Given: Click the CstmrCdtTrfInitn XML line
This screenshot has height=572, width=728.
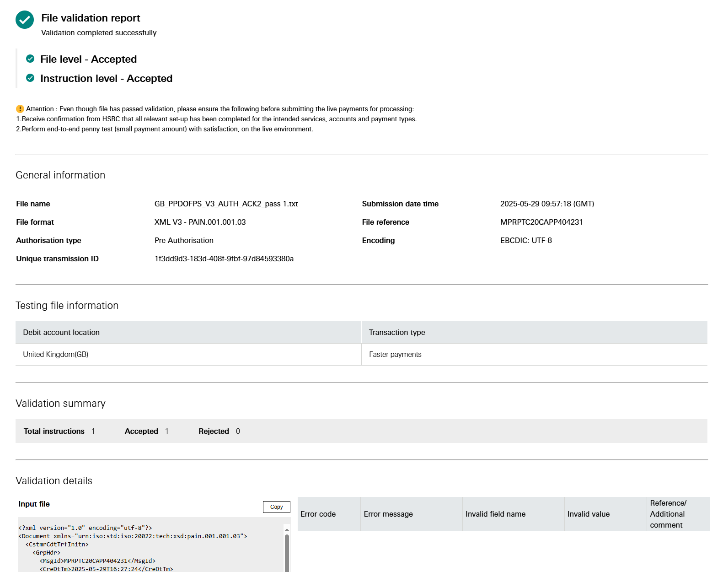Looking at the screenshot, I should 57,544.
